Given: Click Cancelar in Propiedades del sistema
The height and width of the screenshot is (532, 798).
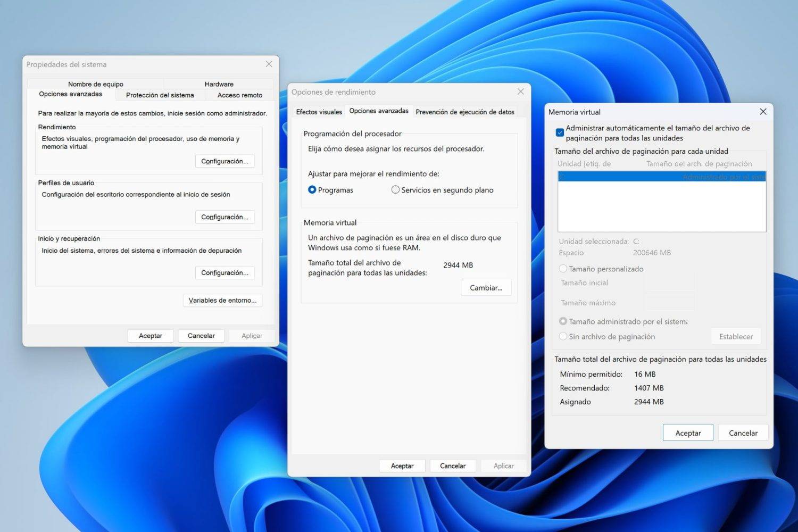Looking at the screenshot, I should (201, 336).
